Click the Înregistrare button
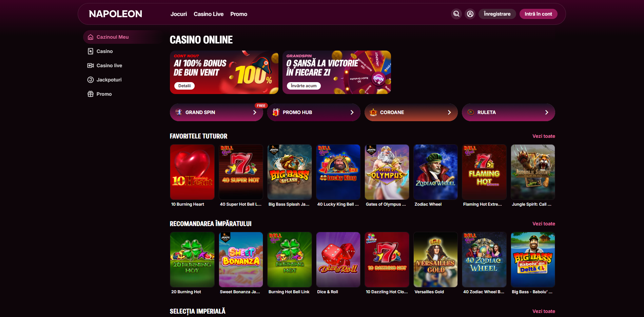 (x=497, y=14)
